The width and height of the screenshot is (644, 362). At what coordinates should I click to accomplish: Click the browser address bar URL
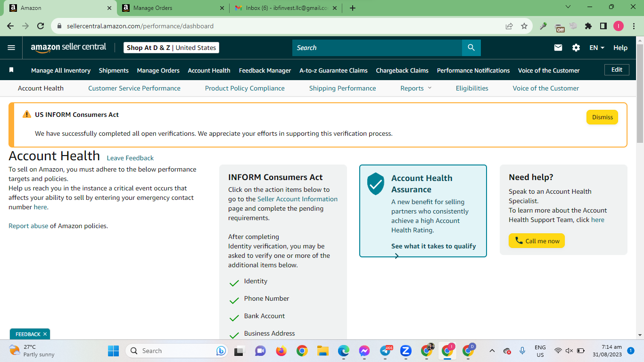[x=140, y=26]
